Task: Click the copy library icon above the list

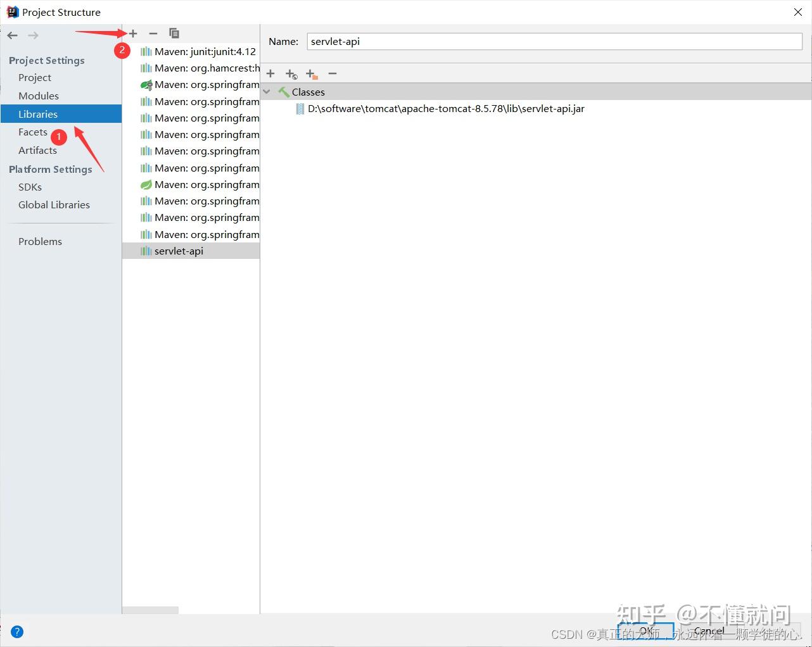Action: coord(174,34)
